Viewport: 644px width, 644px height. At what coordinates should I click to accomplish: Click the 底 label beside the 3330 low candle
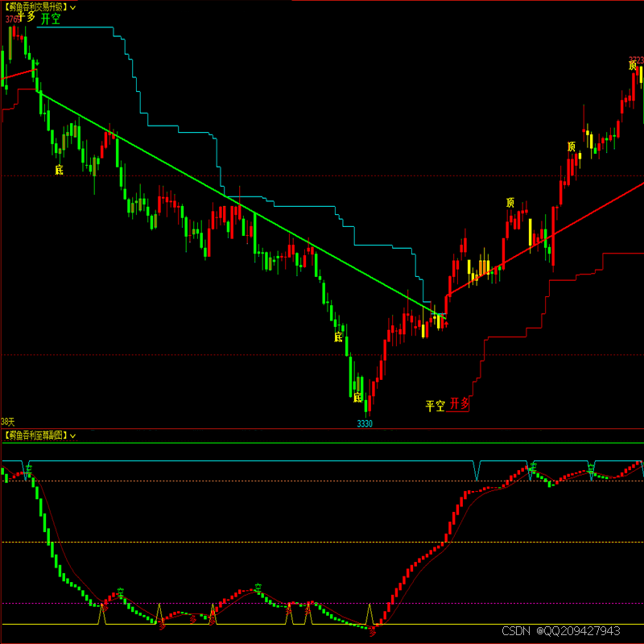pos(357,397)
